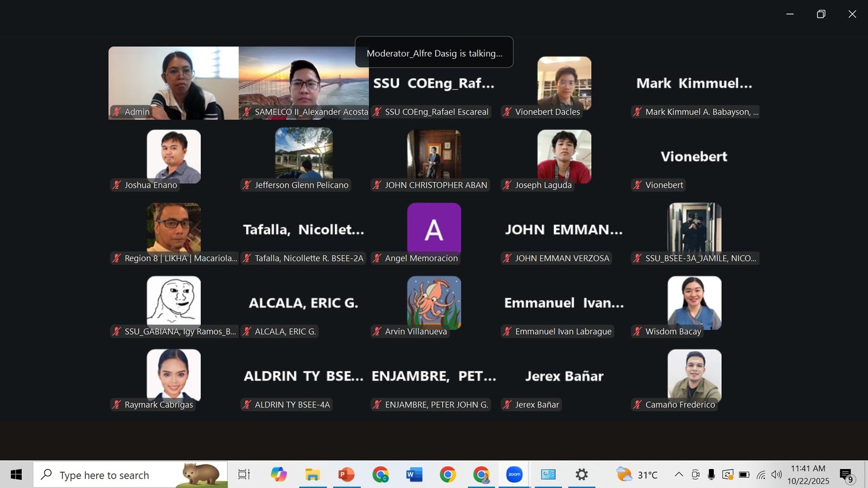Open the Zoom app in the taskbar
Viewport: 868px width, 488px height.
[514, 474]
